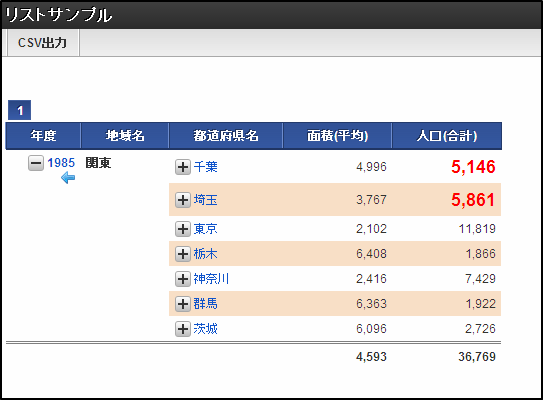Click the area value 2,416

tap(371, 279)
